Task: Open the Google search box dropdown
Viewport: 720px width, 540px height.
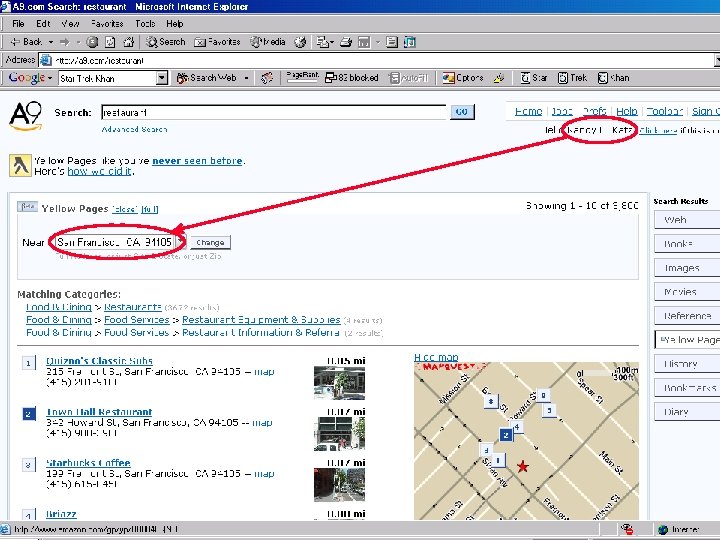Action: 162,78
